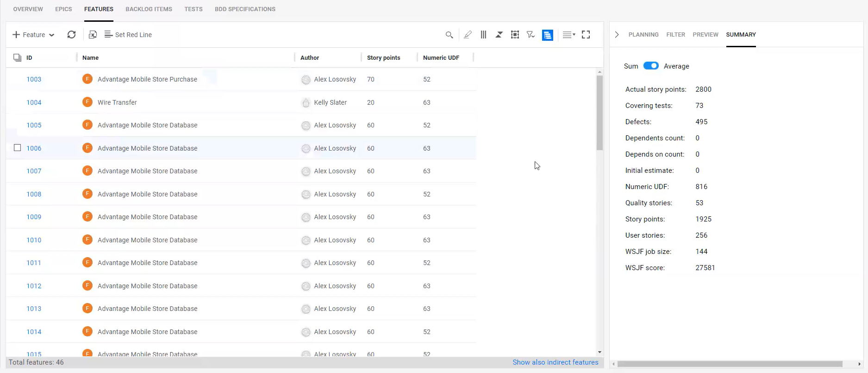Viewport: 868px width, 373px height.
Task: Open the Planning tab in side panel
Action: pyautogui.click(x=643, y=35)
